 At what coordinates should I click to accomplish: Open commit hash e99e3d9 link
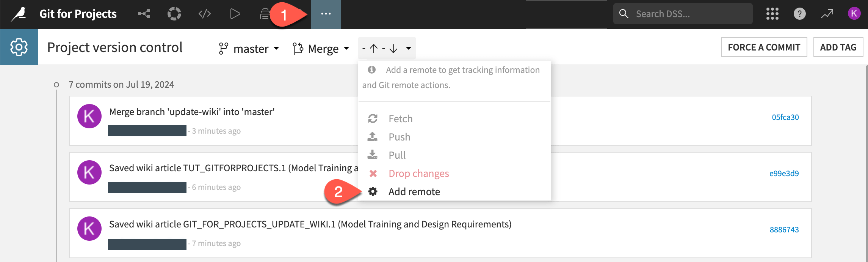pos(784,174)
